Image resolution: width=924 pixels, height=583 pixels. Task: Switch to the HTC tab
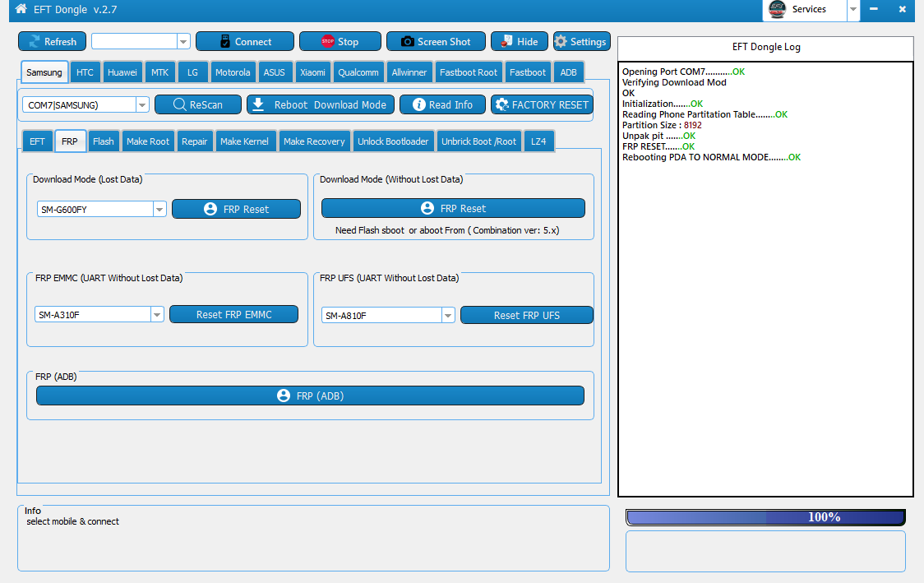85,72
